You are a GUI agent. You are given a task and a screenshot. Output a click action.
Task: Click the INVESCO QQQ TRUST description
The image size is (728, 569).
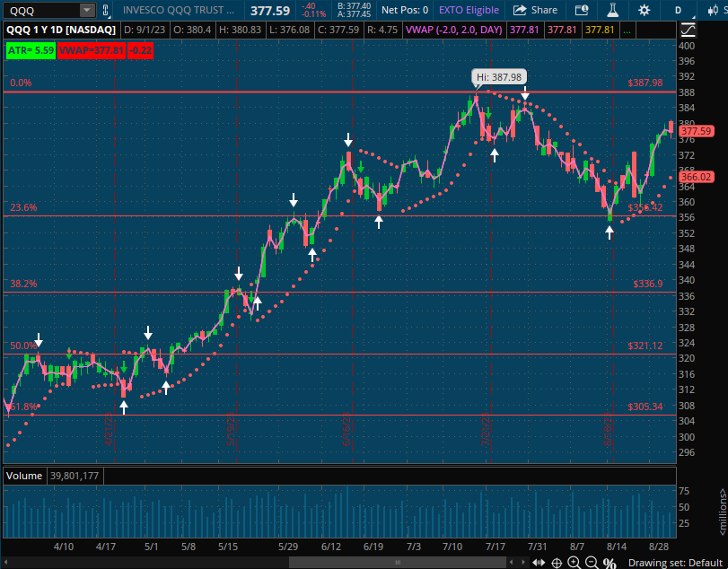(x=179, y=10)
